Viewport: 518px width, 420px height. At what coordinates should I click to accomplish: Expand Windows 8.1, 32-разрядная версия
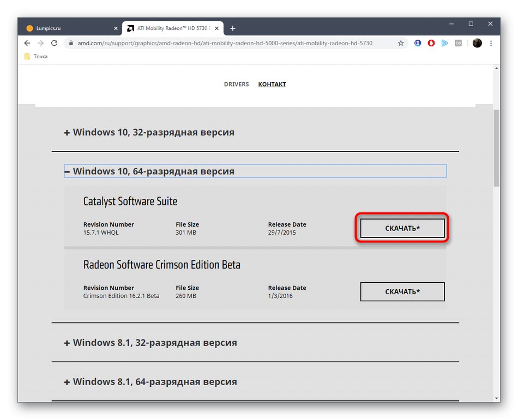[150, 343]
